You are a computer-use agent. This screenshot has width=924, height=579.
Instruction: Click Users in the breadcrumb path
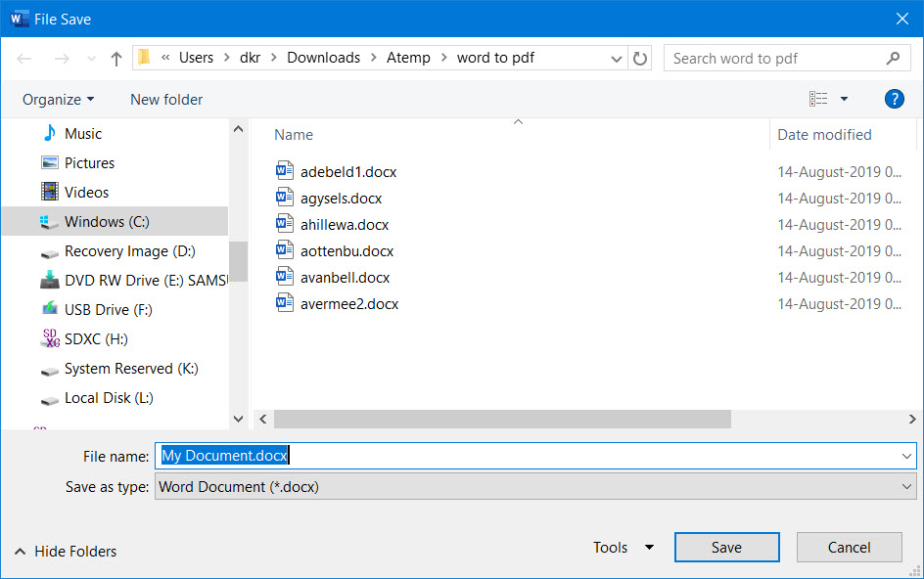click(196, 58)
